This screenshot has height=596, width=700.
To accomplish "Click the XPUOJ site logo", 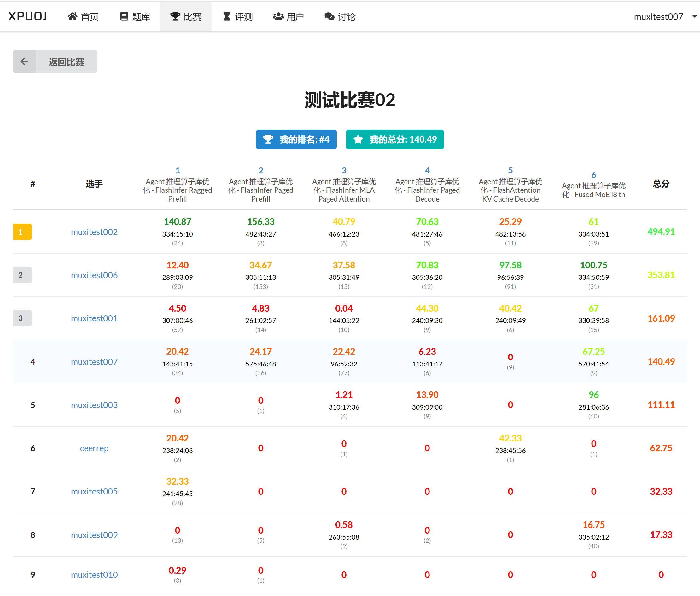I will [x=27, y=16].
